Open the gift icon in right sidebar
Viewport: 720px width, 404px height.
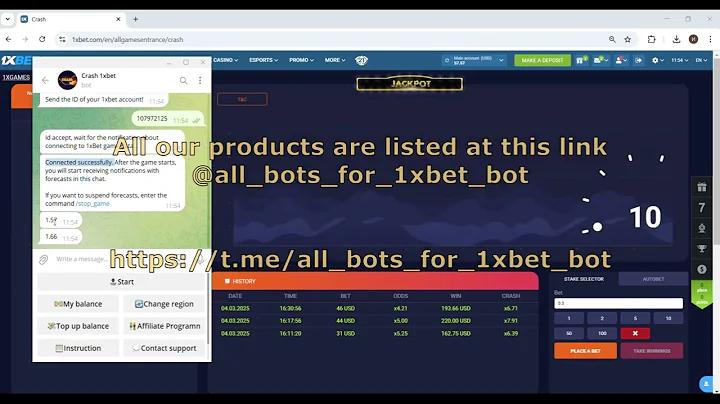[x=701, y=187]
